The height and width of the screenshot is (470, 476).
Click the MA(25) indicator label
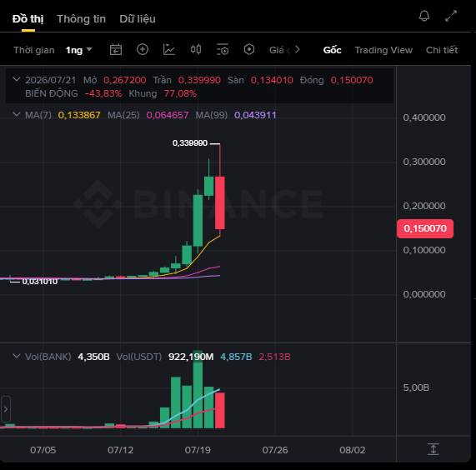click(123, 115)
